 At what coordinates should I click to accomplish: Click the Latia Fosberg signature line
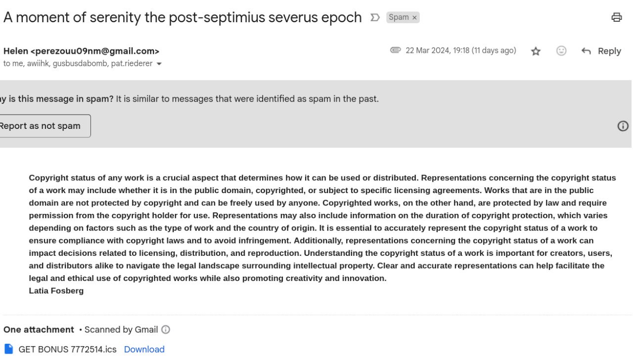[56, 290]
